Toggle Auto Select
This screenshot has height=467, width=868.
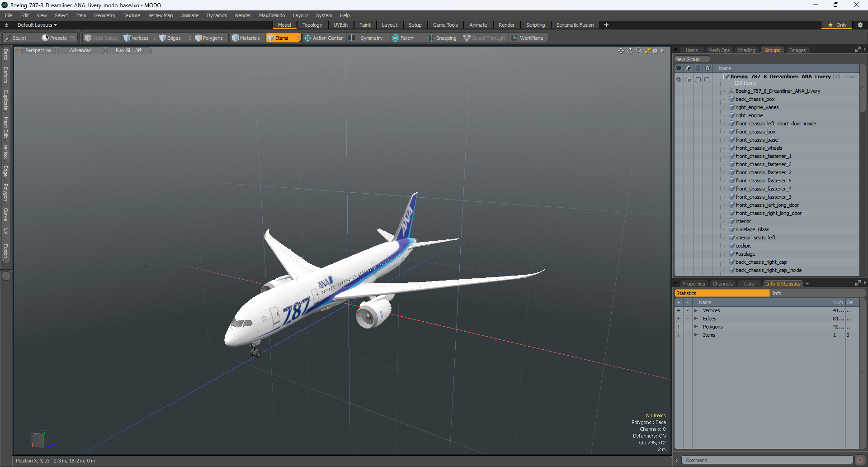pos(101,38)
